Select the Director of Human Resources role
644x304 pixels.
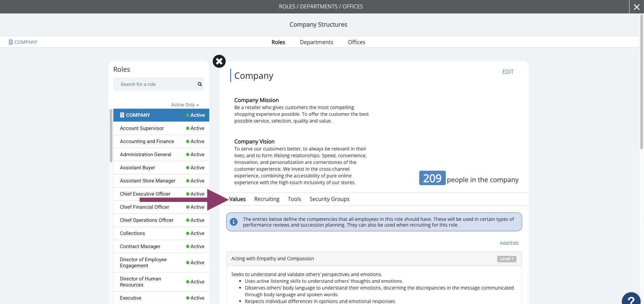(161, 282)
